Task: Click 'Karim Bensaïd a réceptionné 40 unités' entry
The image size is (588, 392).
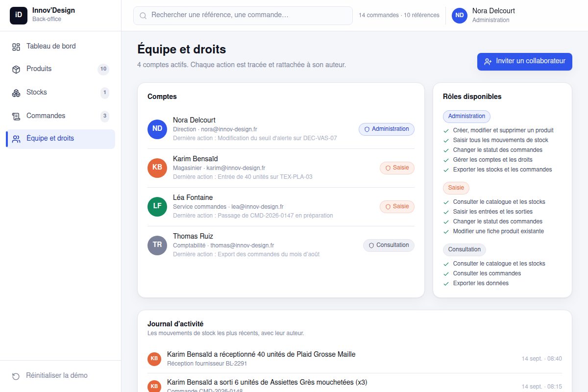Action: [x=355, y=359]
